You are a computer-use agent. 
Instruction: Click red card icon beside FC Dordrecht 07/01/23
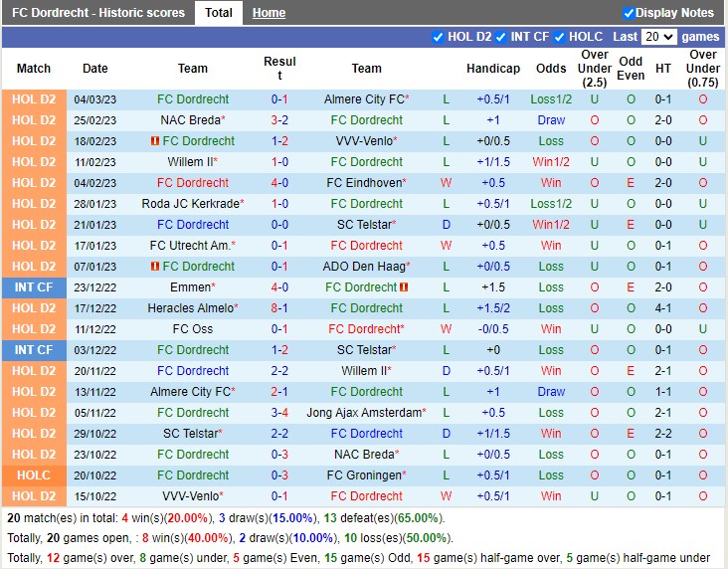coord(155,266)
